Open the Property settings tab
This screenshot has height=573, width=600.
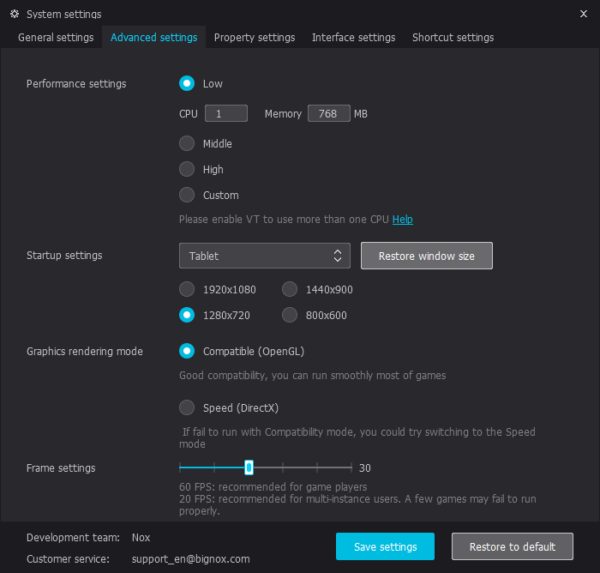[254, 37]
